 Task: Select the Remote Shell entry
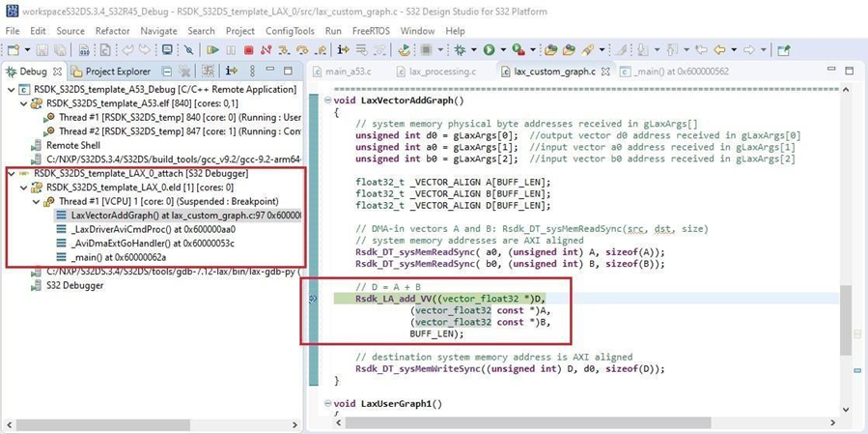click(x=66, y=145)
